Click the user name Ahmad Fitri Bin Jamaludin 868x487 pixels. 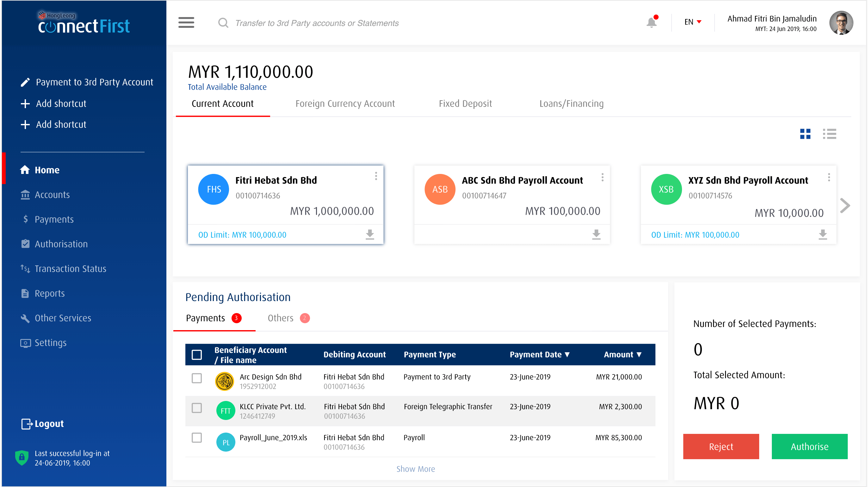pos(772,19)
